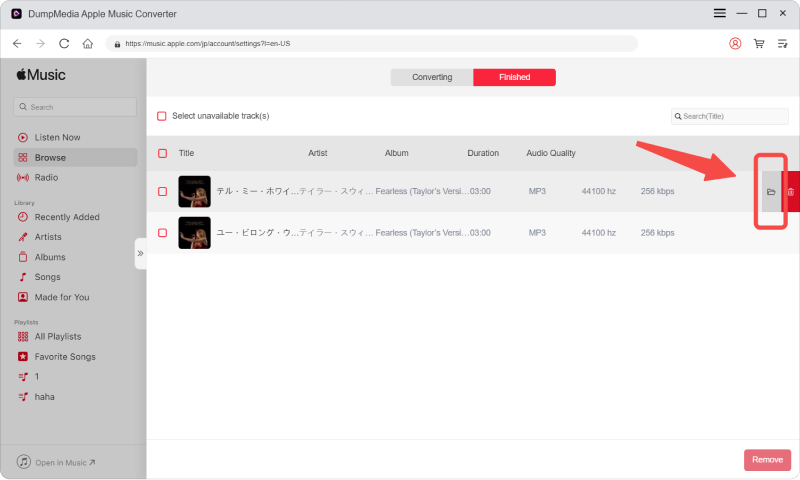Viewport: 800px width, 480px height.
Task: Reload the page with refresh icon
Action: pos(64,44)
